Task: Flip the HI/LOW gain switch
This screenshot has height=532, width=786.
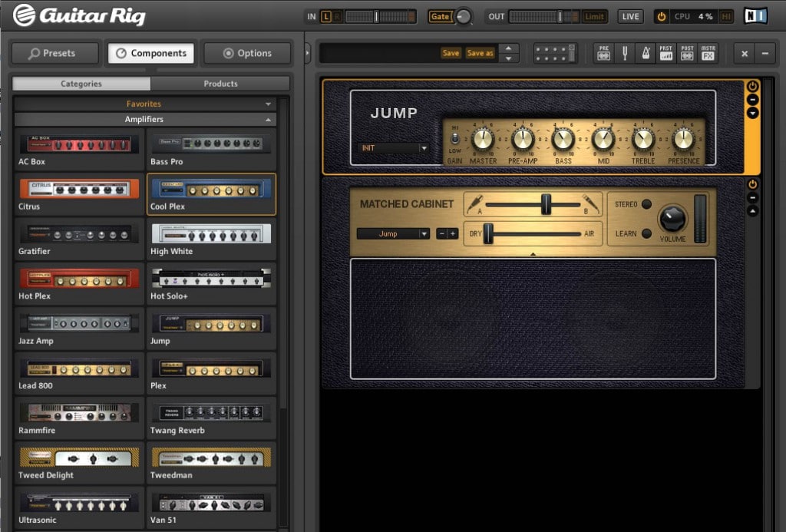Action: [454, 138]
